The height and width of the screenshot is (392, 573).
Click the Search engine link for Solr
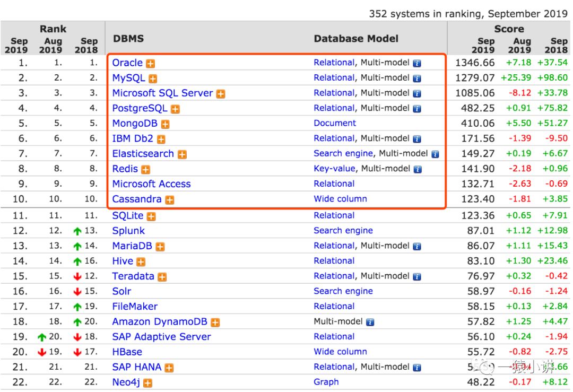[x=343, y=291]
